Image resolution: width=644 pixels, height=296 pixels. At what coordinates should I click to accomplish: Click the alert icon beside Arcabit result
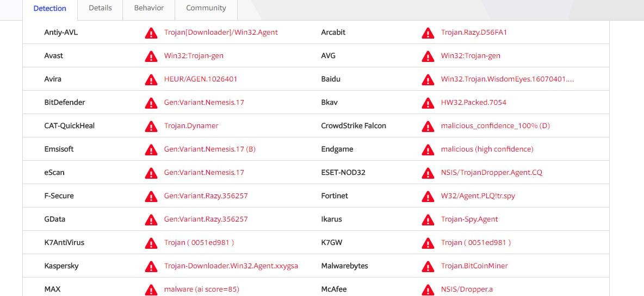[428, 33]
